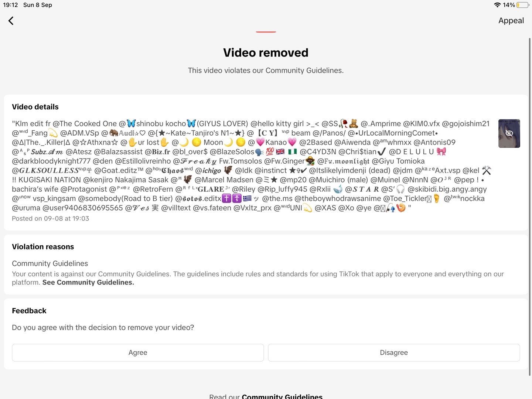Click the page scrollbar on right edge
The width and height of the screenshot is (532, 399).
tap(530, 207)
